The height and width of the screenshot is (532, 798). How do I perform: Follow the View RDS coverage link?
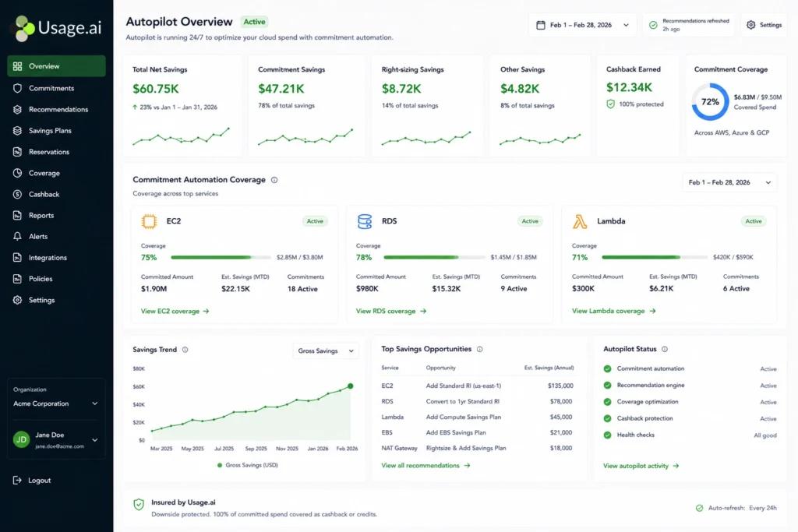391,312
